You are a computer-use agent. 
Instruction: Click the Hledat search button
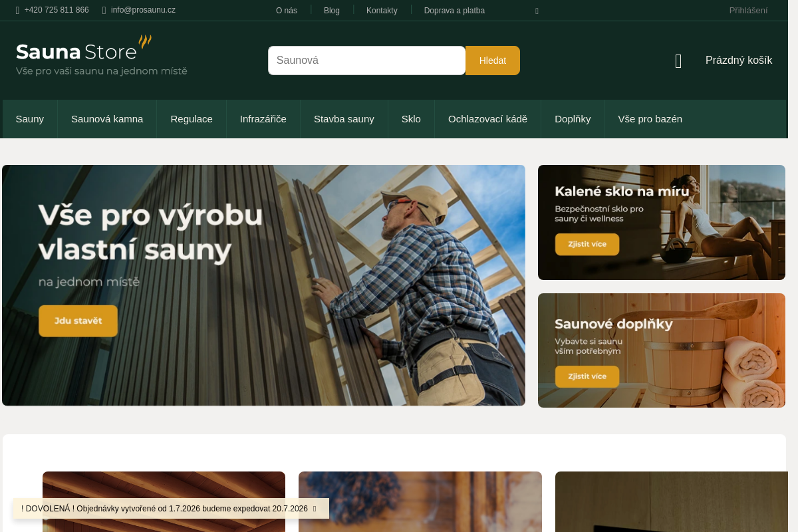[x=493, y=61]
